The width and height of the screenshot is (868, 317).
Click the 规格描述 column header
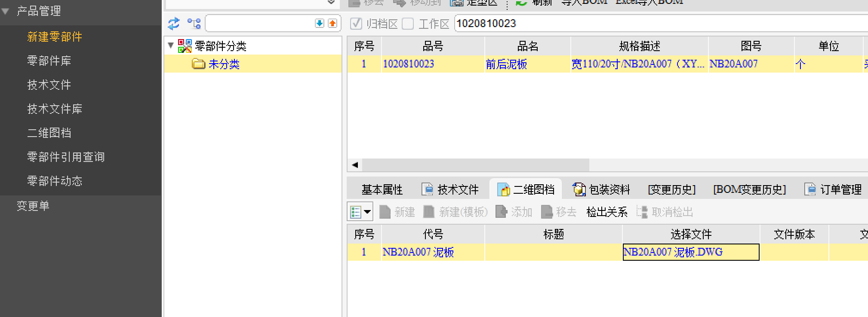coord(640,46)
